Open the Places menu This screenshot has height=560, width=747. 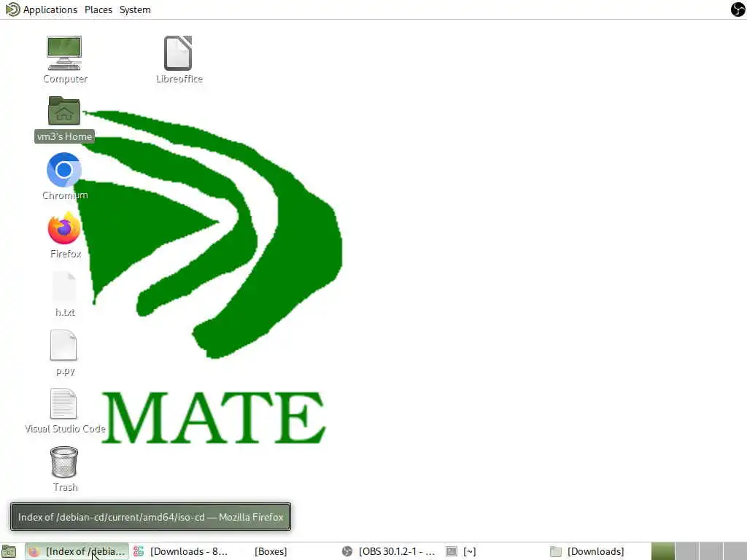98,9
